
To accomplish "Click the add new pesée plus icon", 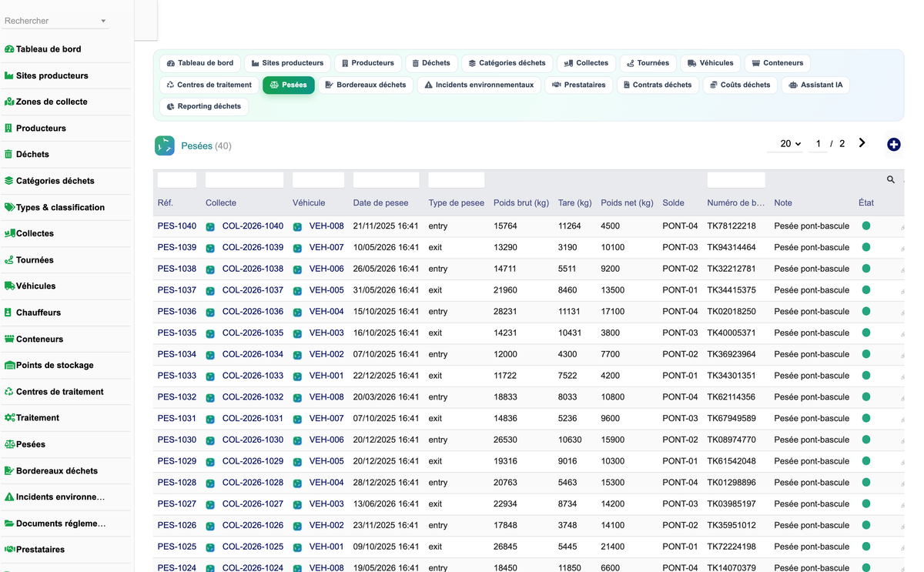I will (894, 145).
